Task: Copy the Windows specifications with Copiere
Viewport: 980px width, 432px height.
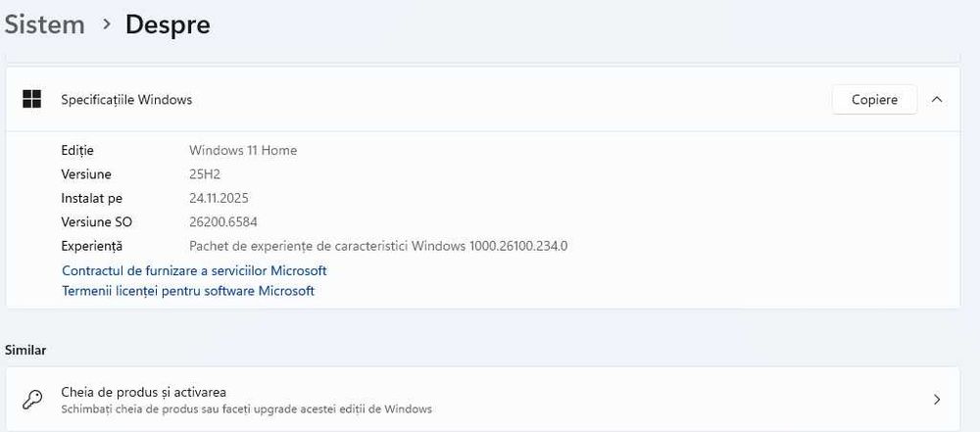Action: pos(874,99)
